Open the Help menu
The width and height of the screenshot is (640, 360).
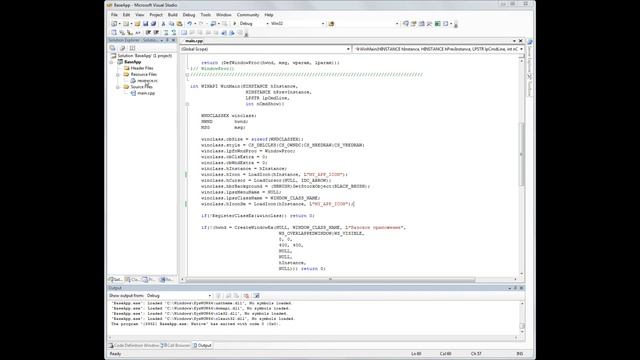[x=269, y=15]
